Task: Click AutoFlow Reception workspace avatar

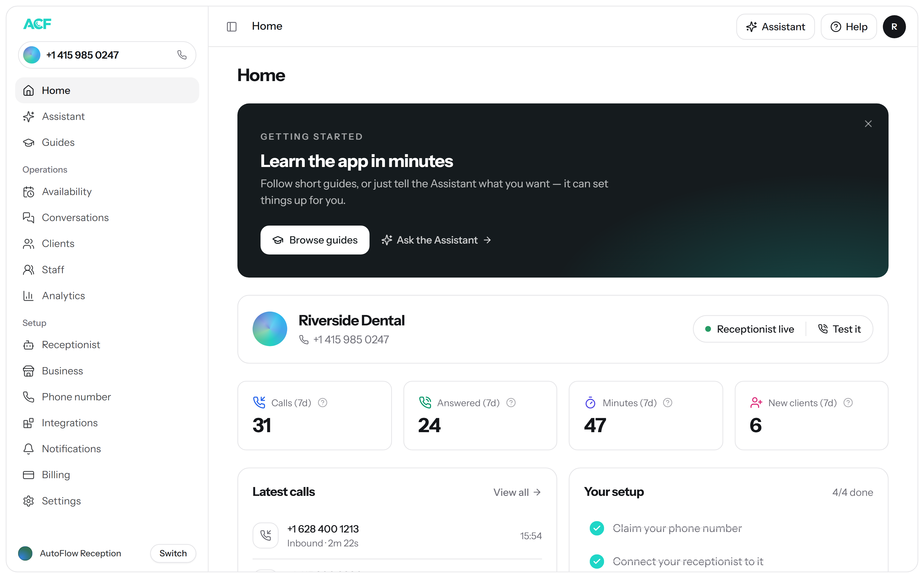Action: (x=25, y=553)
